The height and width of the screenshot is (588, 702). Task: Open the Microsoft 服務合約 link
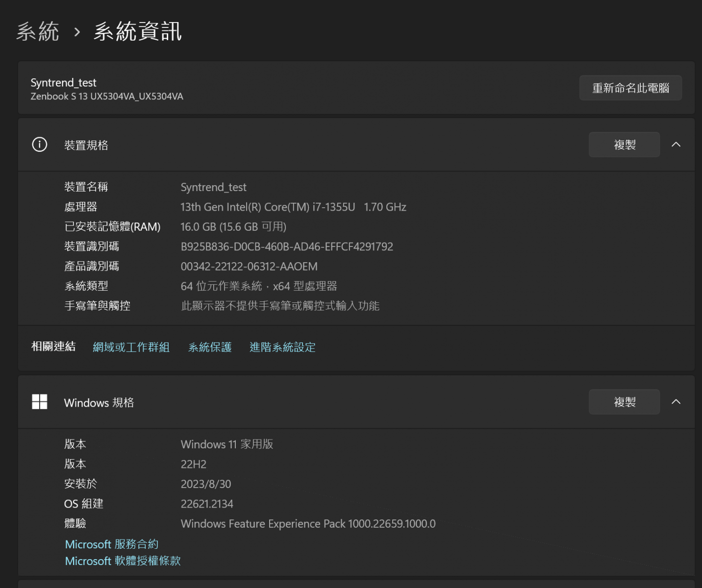coord(112,544)
